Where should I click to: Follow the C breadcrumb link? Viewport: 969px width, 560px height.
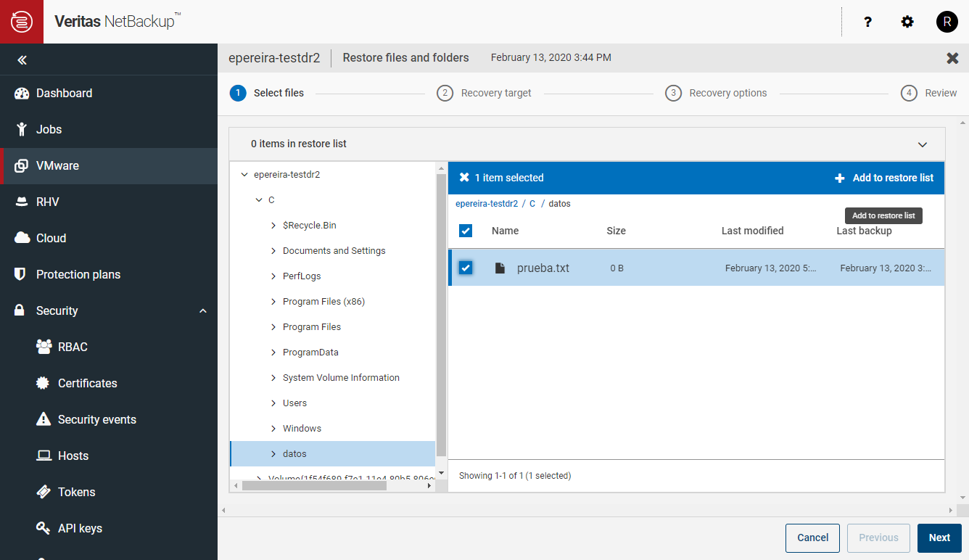(532, 204)
